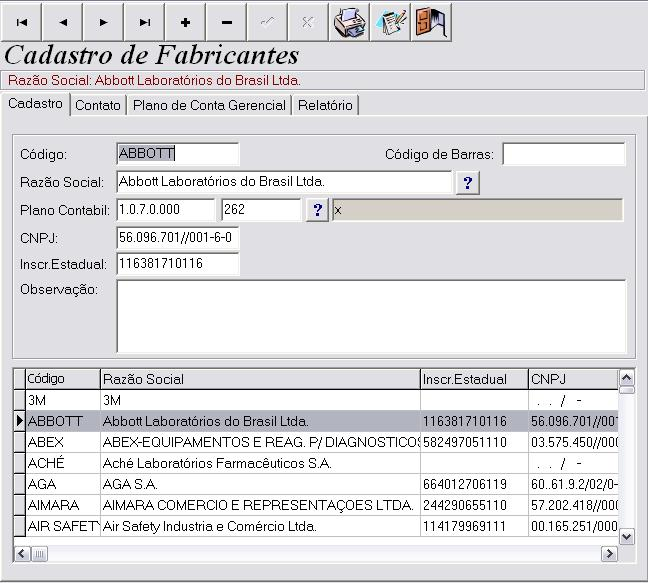Click the Observação text area
This screenshot has height=583, width=648.
click(x=371, y=316)
